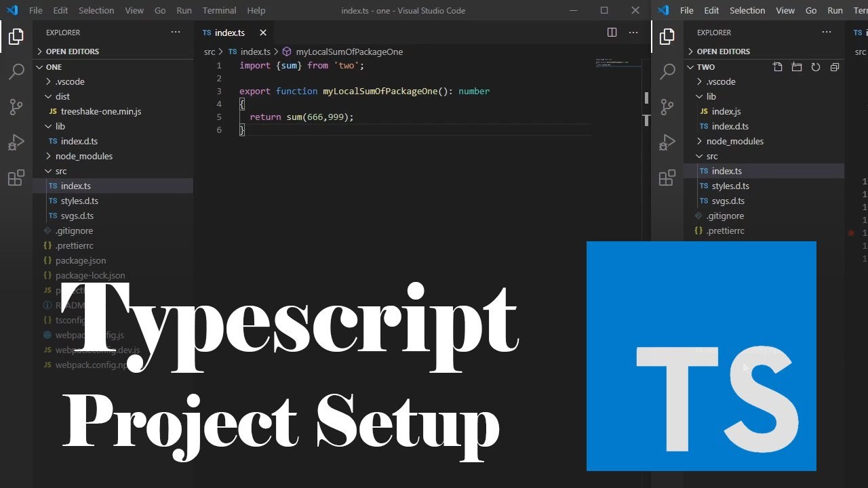Open Selection menu in left window

96,10
